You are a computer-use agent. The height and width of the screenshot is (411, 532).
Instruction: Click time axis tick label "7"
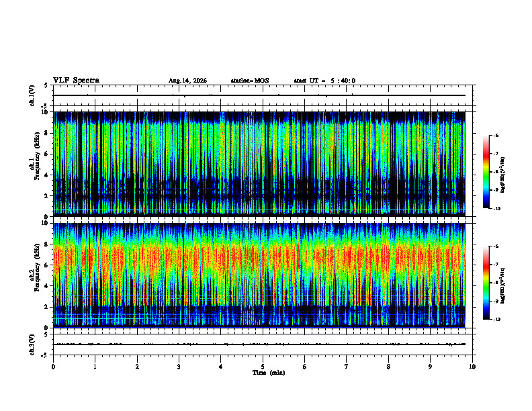346,367
